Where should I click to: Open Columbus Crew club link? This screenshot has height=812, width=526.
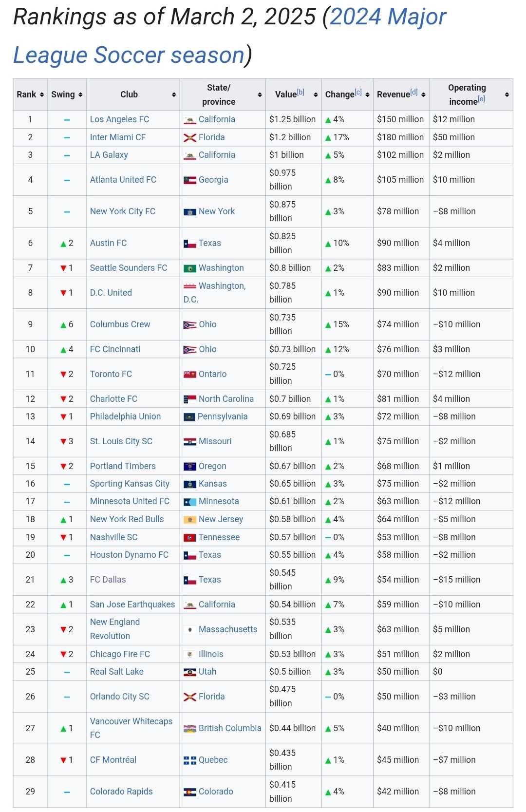point(120,324)
